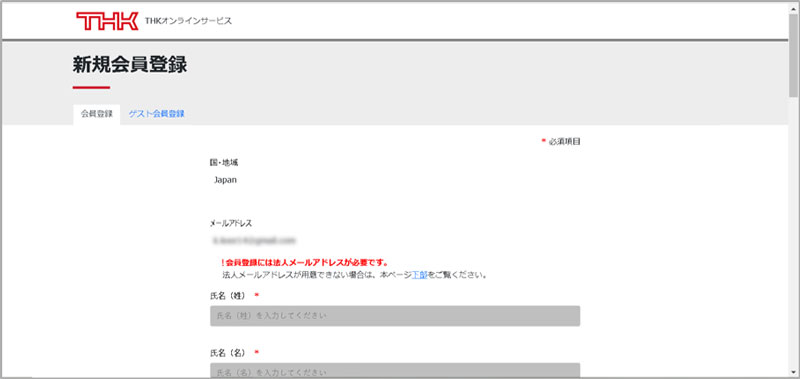Screen dimensions: 800x379
Task: Select the 会員登録 tab
Action: click(96, 114)
